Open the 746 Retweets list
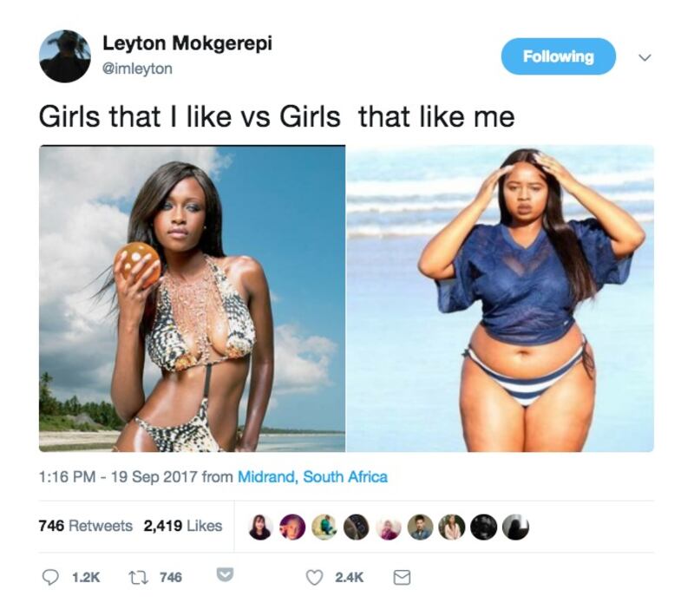Viewport: 694px width, 616px height. 85,526
